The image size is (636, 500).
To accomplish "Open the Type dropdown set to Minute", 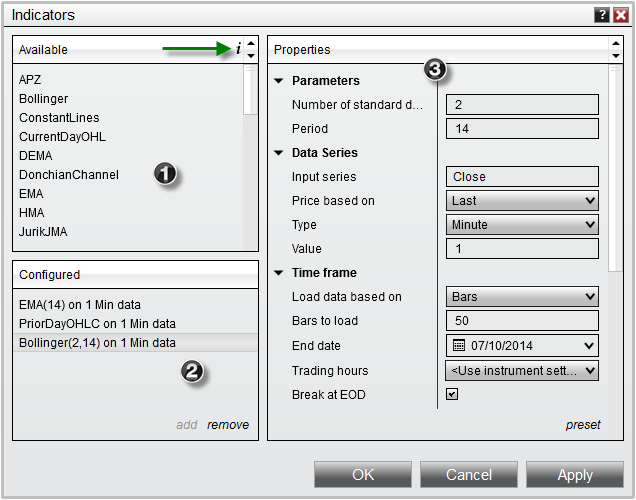I will (522, 225).
